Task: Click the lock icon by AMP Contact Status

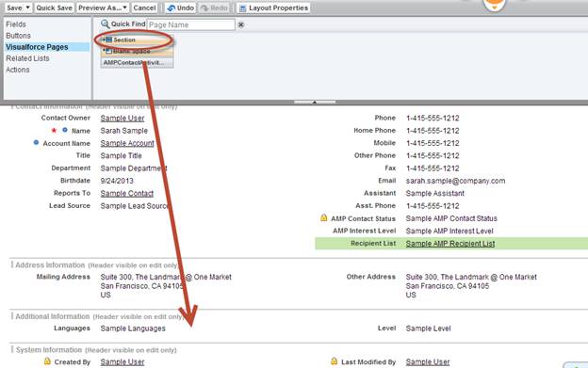Action: pos(323,217)
